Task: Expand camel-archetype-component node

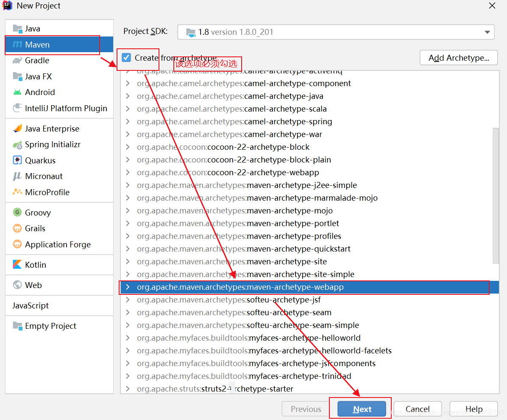Action: [128, 84]
